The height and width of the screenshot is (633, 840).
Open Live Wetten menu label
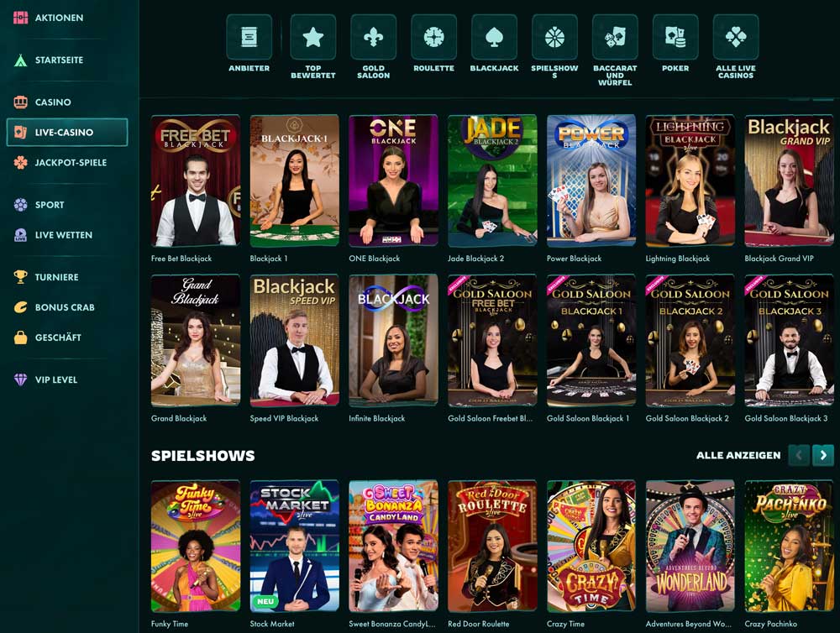pos(64,234)
